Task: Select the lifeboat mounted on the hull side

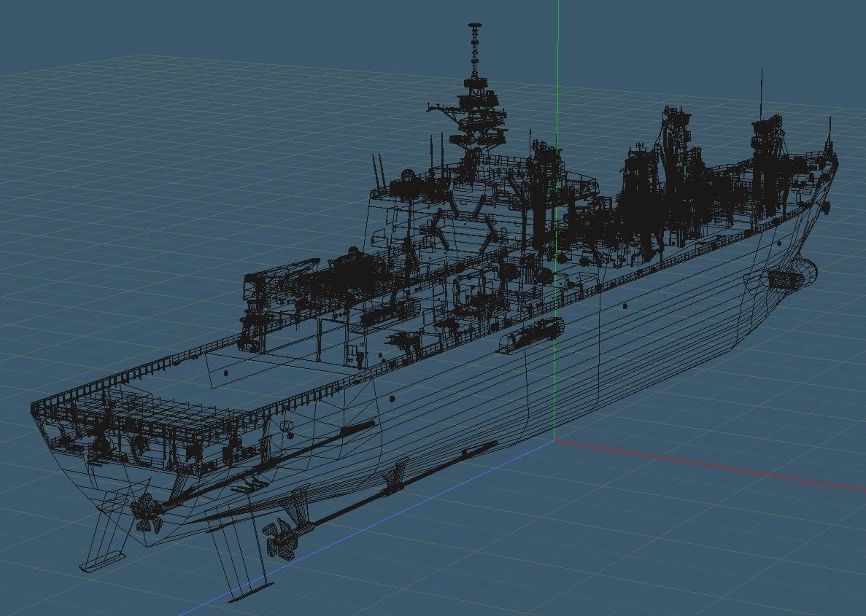Action: (530, 334)
